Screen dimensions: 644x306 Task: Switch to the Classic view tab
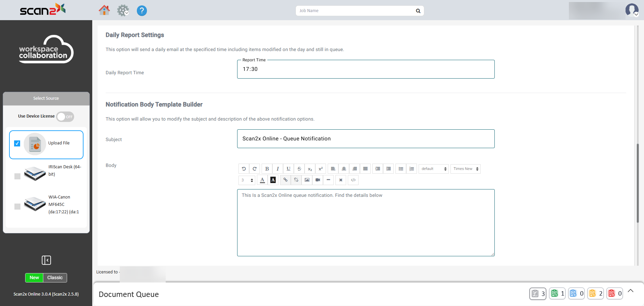[55, 278]
